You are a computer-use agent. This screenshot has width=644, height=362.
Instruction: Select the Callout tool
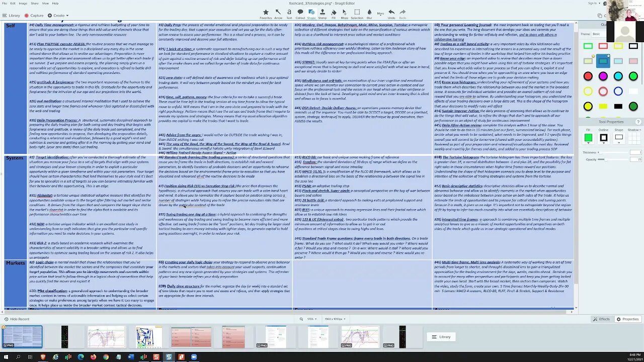click(x=300, y=13)
